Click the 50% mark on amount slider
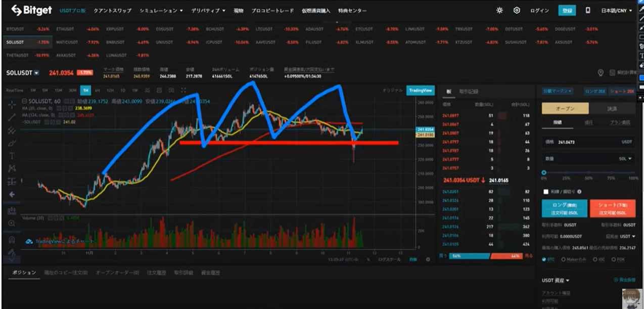The width and height of the screenshot is (644, 309). (588, 172)
